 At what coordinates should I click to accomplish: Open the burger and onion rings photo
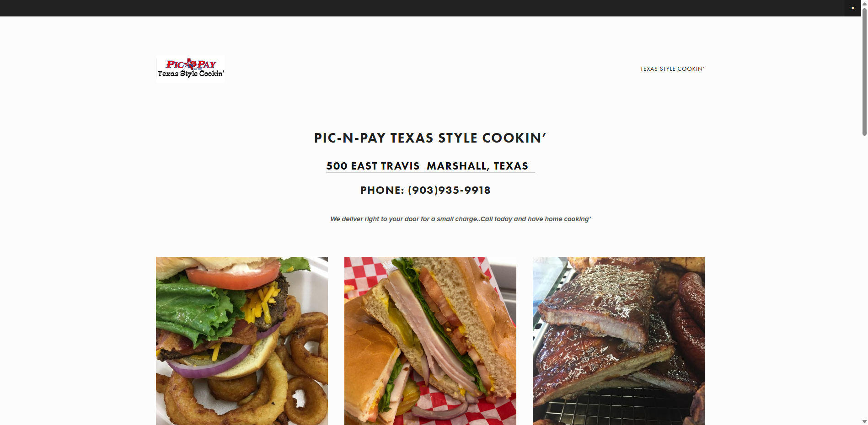[242, 341]
